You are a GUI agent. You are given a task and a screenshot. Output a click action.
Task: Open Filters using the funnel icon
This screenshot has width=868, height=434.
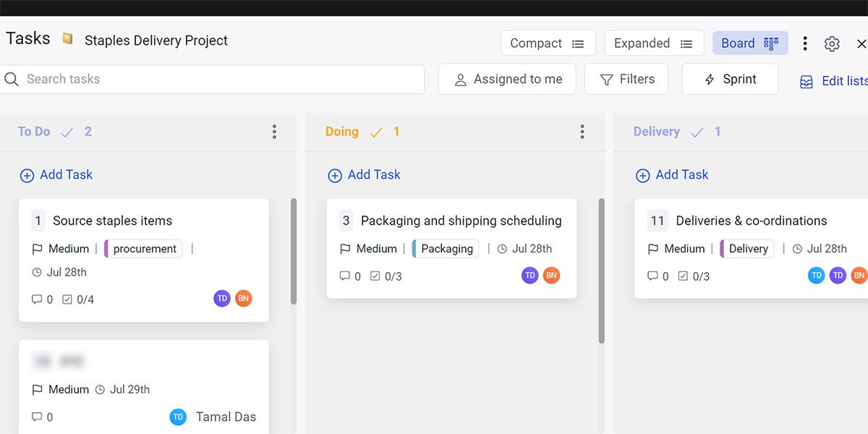(x=605, y=78)
